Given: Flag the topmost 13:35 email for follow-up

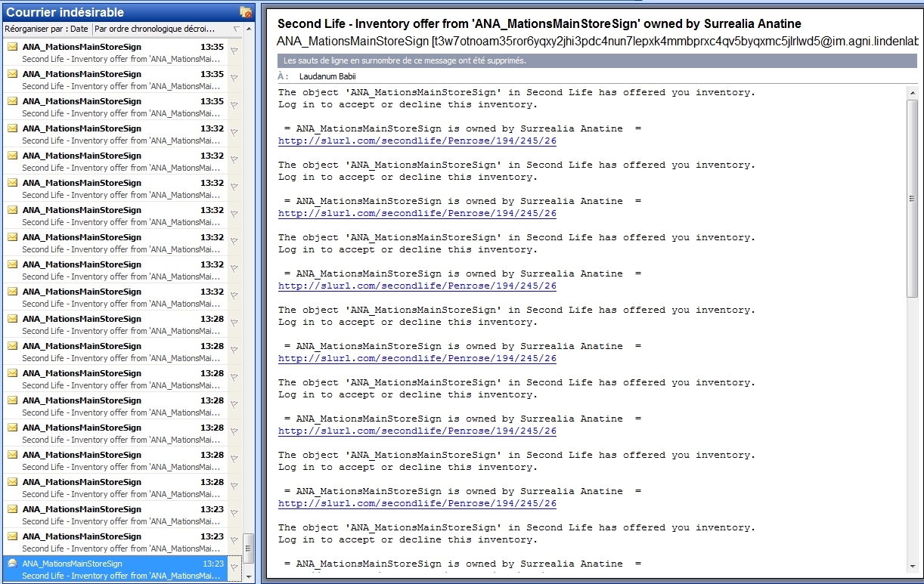Looking at the screenshot, I should point(234,51).
